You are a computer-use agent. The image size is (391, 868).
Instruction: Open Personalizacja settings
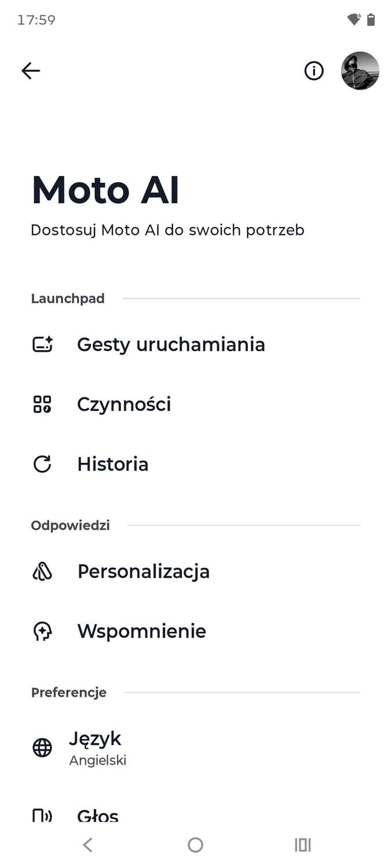pyautogui.click(x=144, y=572)
